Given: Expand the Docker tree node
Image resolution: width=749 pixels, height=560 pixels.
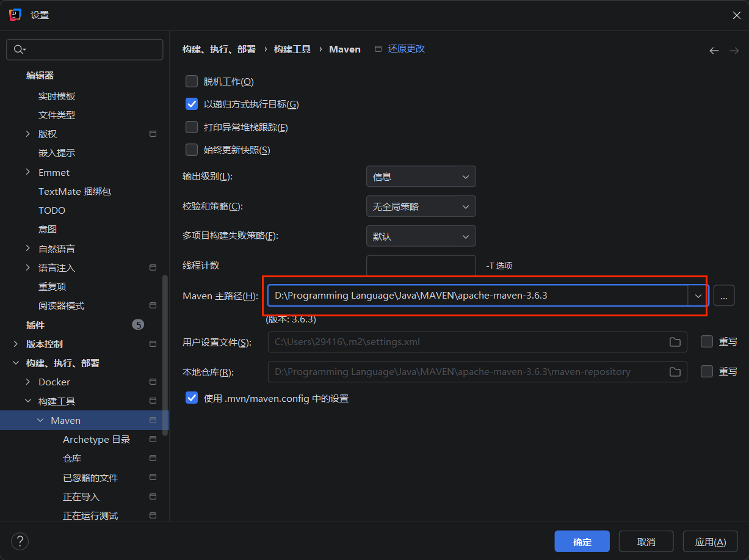Looking at the screenshot, I should click(x=27, y=382).
